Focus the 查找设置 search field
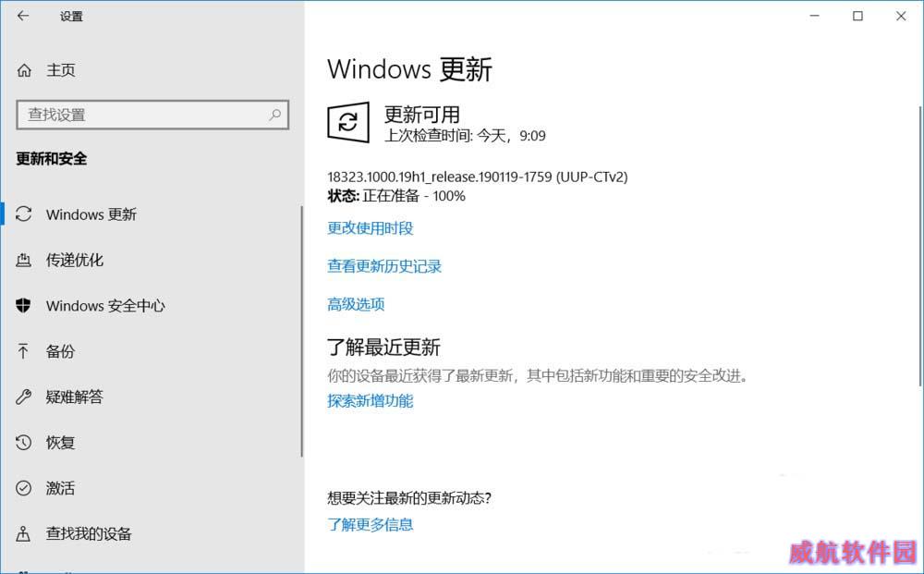The width and height of the screenshot is (924, 574). pyautogui.click(x=152, y=115)
